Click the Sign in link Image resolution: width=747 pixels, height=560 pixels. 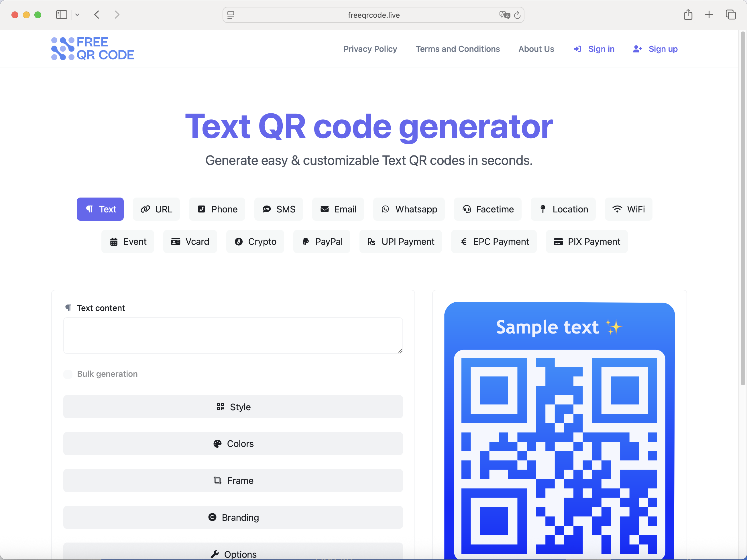tap(594, 49)
